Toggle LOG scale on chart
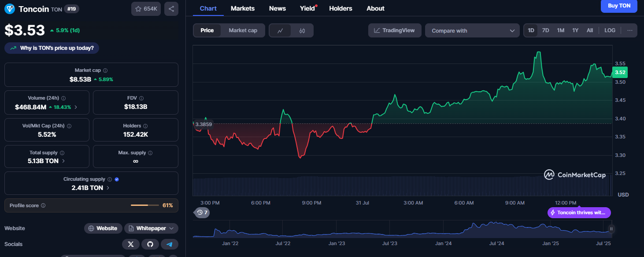The width and height of the screenshot is (644, 257). coord(610,30)
